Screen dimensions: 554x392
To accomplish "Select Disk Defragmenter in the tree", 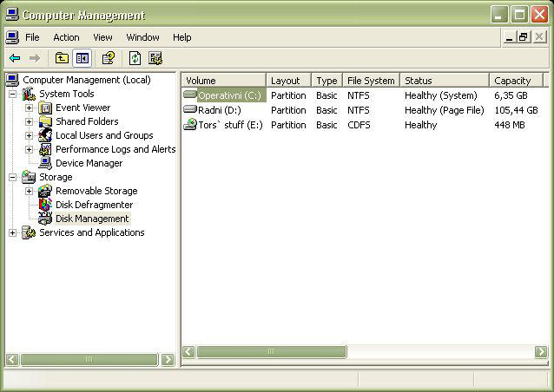I will click(x=94, y=205).
